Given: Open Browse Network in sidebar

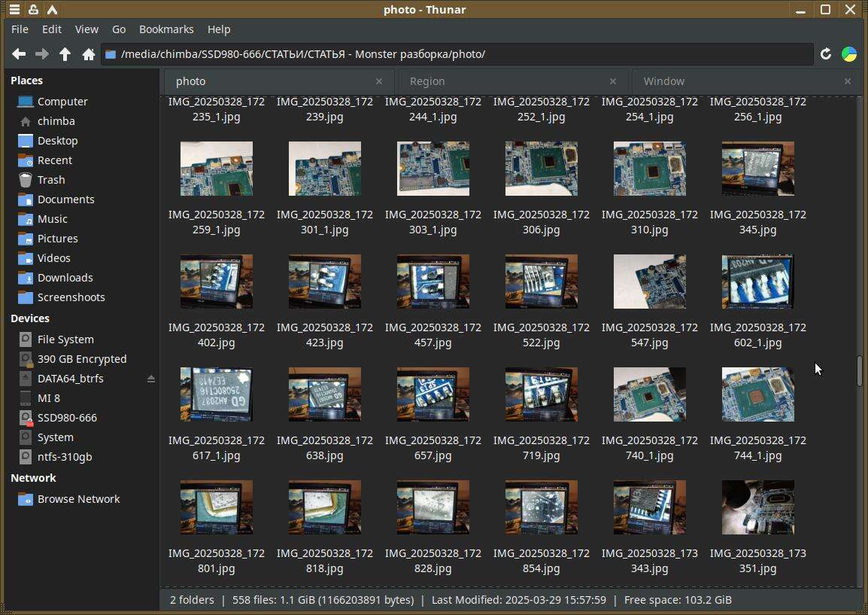Looking at the screenshot, I should pos(78,499).
